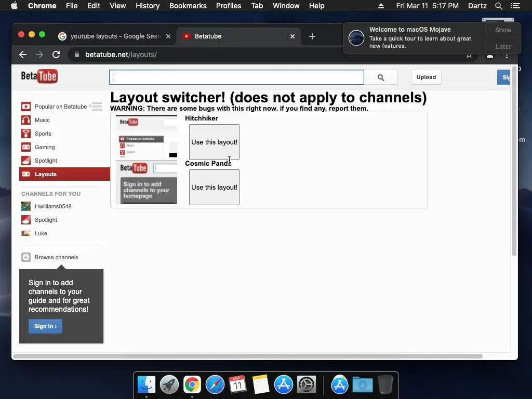Open the File menu
This screenshot has width=532, height=399.
click(72, 6)
